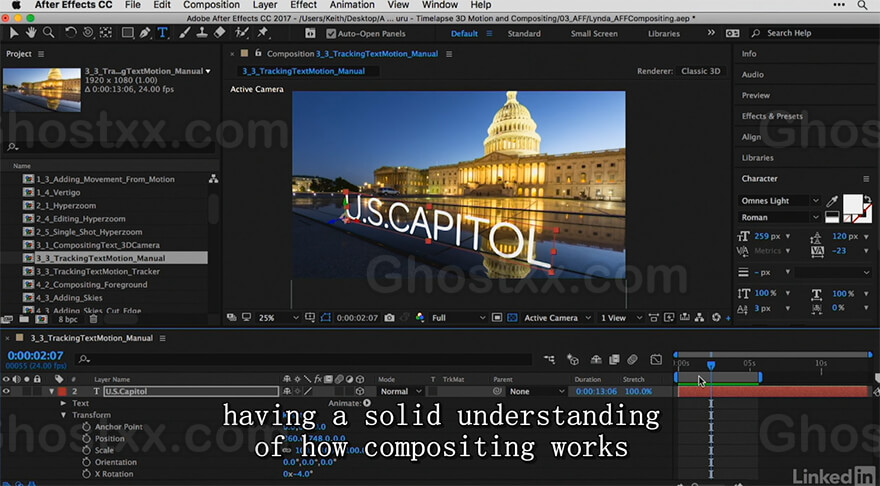
Task: Select the Rectangle shape tool
Action: (x=128, y=33)
